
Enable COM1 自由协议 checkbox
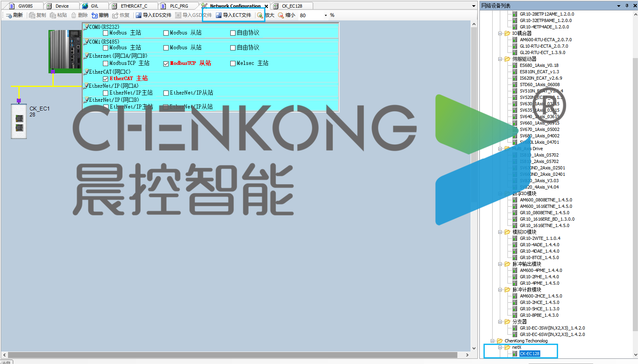click(233, 48)
